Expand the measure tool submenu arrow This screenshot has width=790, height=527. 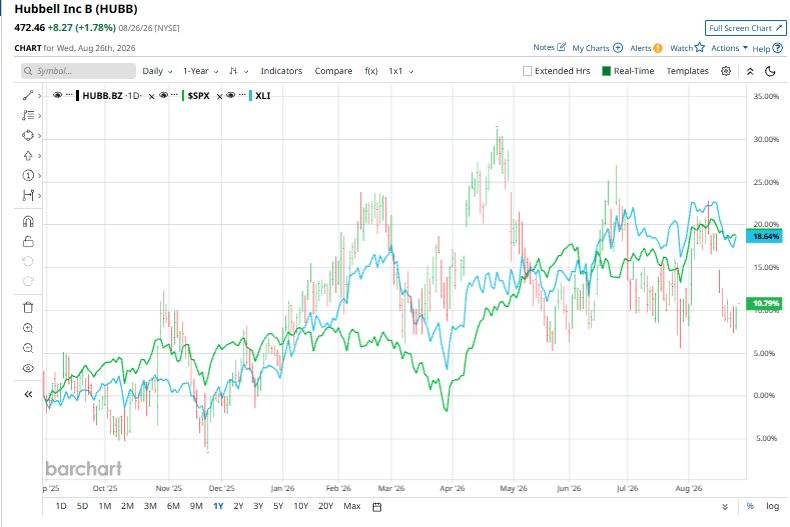[x=39, y=195]
